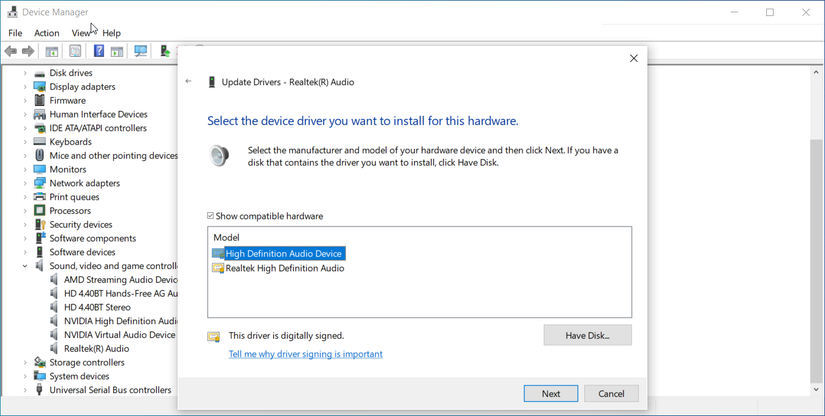
Task: Go back using the Update Drivers dialog arrow
Action: 188,82
